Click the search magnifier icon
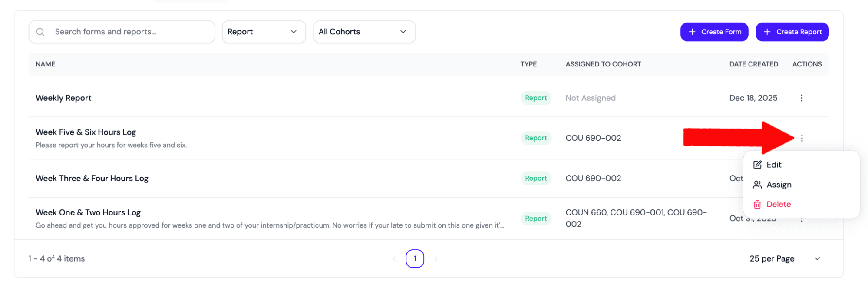This screenshot has width=868, height=308. click(x=40, y=32)
